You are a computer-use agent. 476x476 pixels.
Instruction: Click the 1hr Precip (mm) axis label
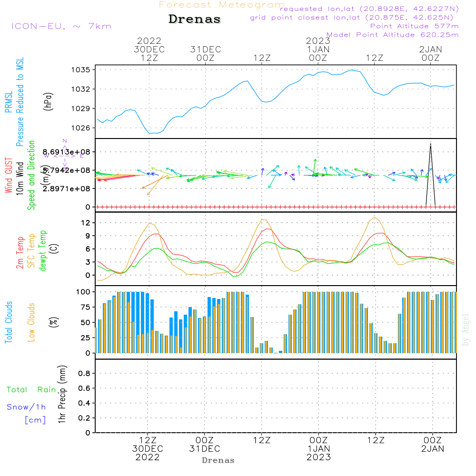coord(61,395)
